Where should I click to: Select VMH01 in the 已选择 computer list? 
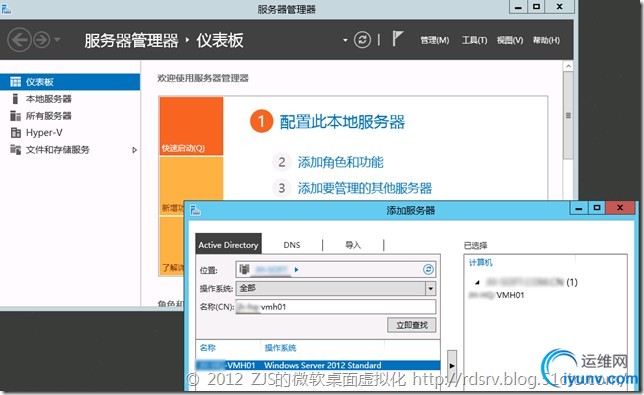click(497, 295)
